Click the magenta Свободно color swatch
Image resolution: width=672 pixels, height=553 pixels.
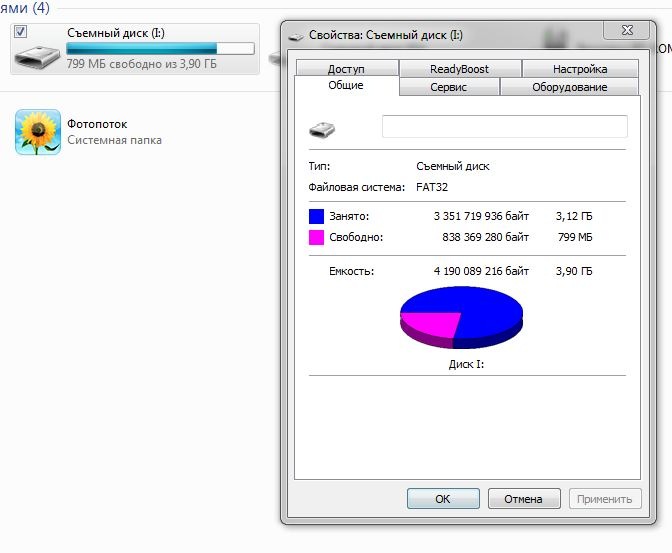point(316,237)
